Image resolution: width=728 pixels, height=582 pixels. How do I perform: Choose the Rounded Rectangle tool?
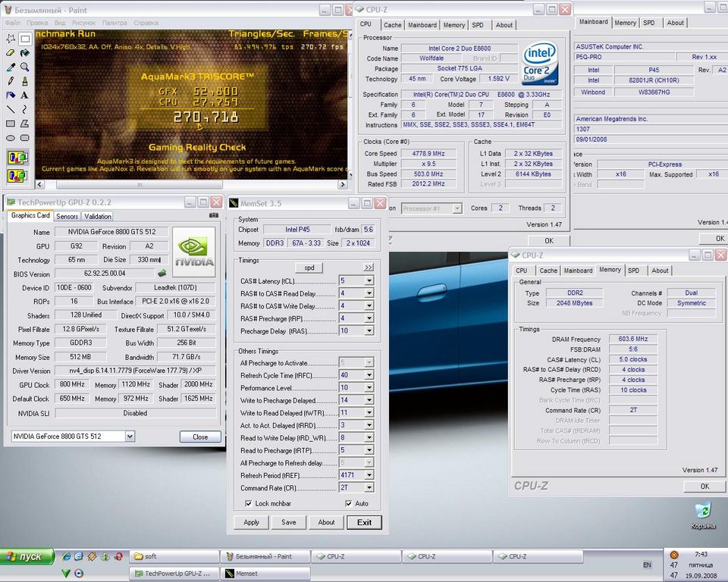coord(25,138)
